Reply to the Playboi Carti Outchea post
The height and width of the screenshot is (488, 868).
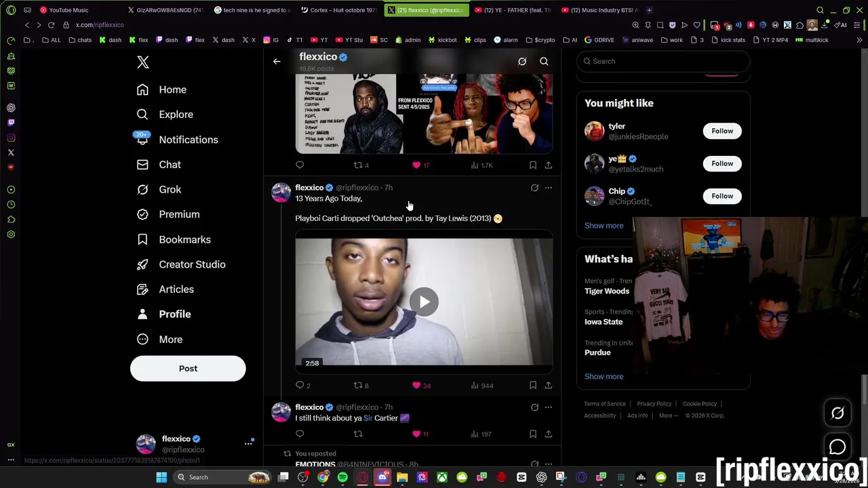pos(300,385)
